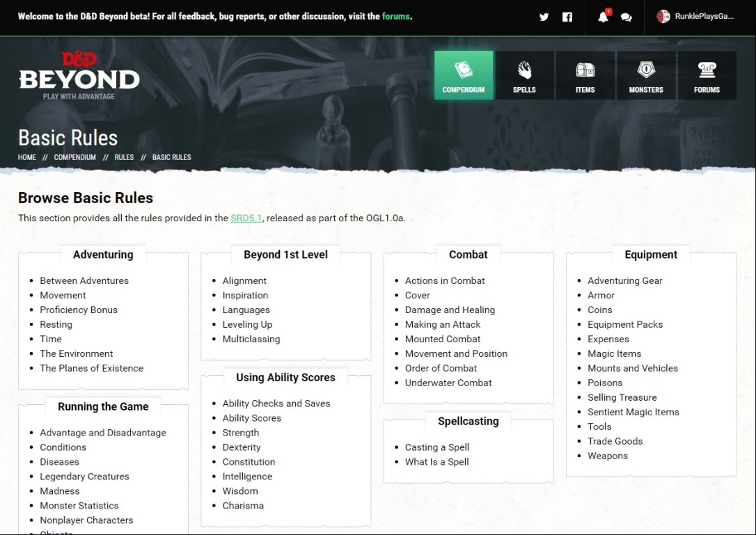Open the Monsters shield icon
The width and height of the screenshot is (756, 535).
[646, 71]
